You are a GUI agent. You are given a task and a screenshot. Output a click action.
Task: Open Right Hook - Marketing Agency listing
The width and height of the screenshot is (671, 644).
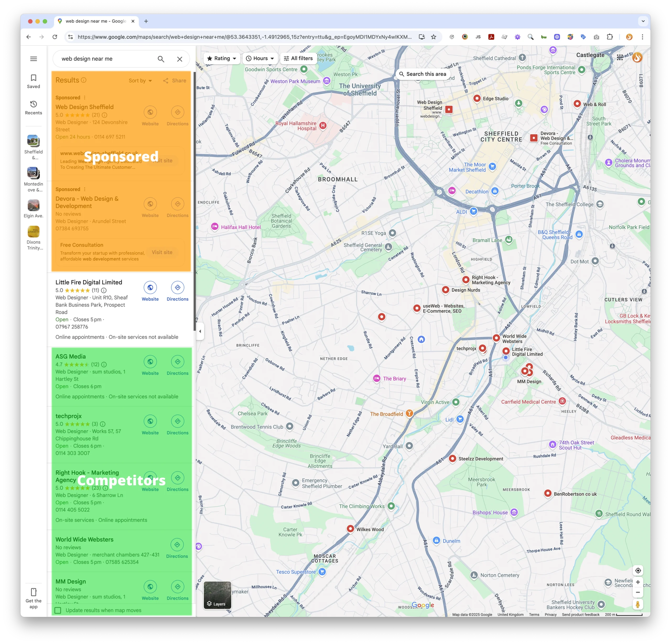[87, 477]
